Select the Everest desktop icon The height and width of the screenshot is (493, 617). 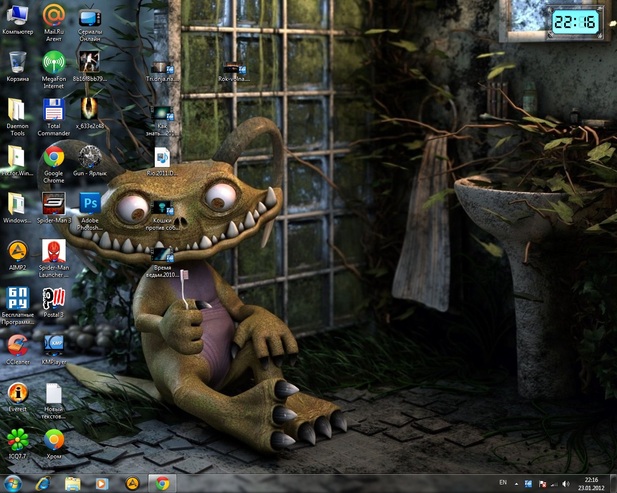[x=18, y=397]
